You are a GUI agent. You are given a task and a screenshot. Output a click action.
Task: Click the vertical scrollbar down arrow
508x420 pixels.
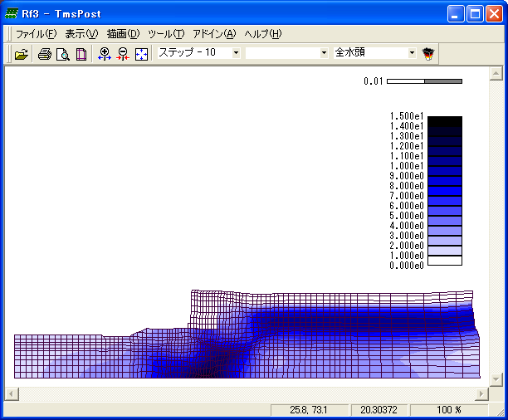496,379
